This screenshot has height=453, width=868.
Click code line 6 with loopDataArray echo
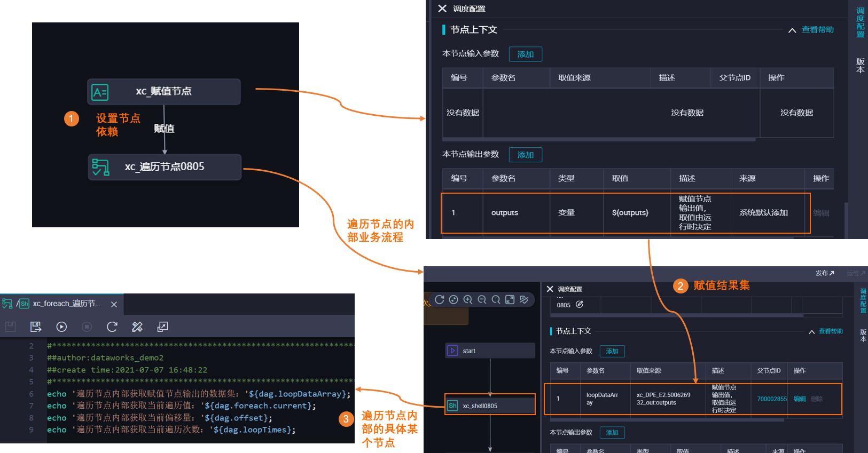199,394
